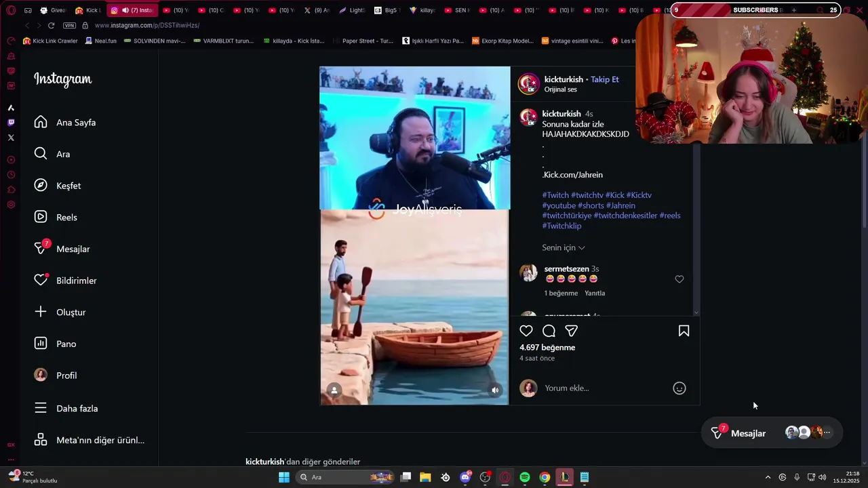Open Bildirimler notifications heart icon
The height and width of the screenshot is (488, 868).
tap(41, 280)
